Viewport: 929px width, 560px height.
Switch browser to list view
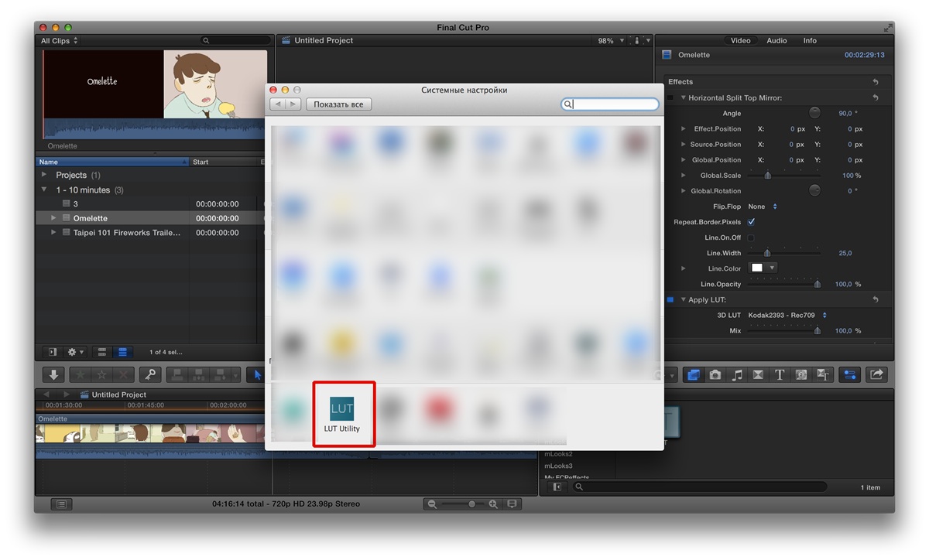click(122, 352)
